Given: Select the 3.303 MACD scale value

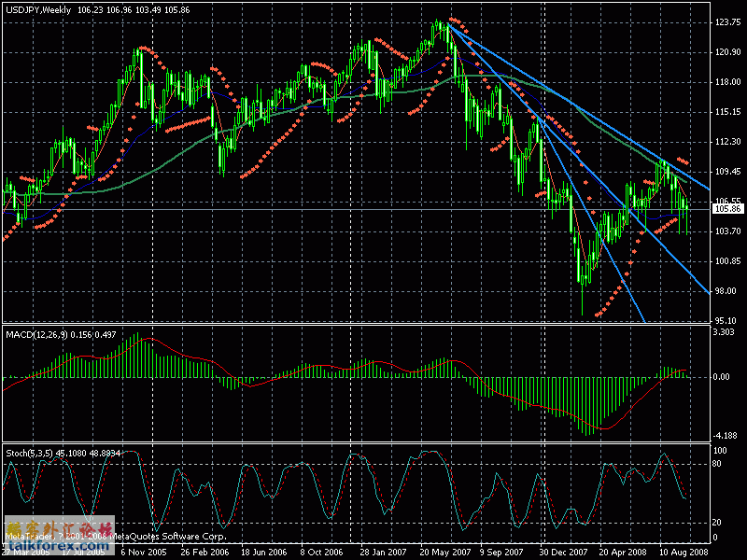Looking at the screenshot, I should 724,332.
